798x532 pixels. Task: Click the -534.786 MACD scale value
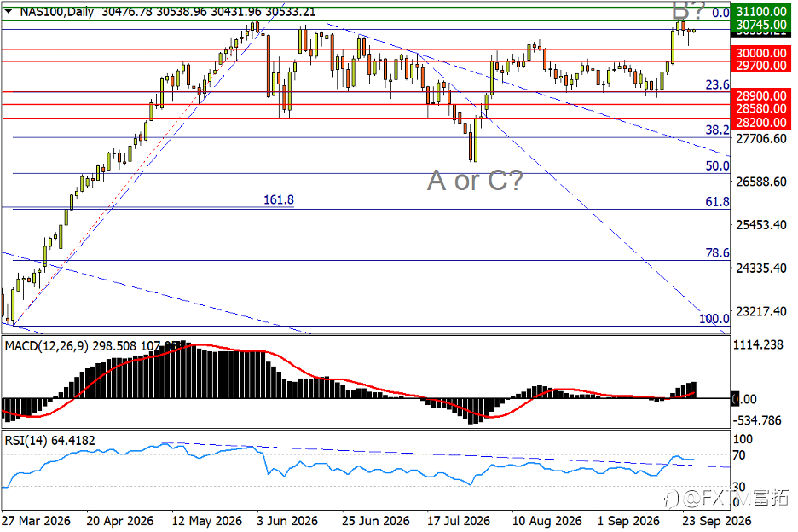(757, 420)
